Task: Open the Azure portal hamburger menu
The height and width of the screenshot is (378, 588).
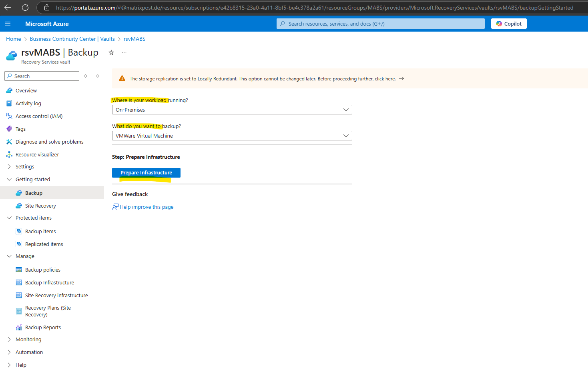Action: pyautogui.click(x=8, y=24)
